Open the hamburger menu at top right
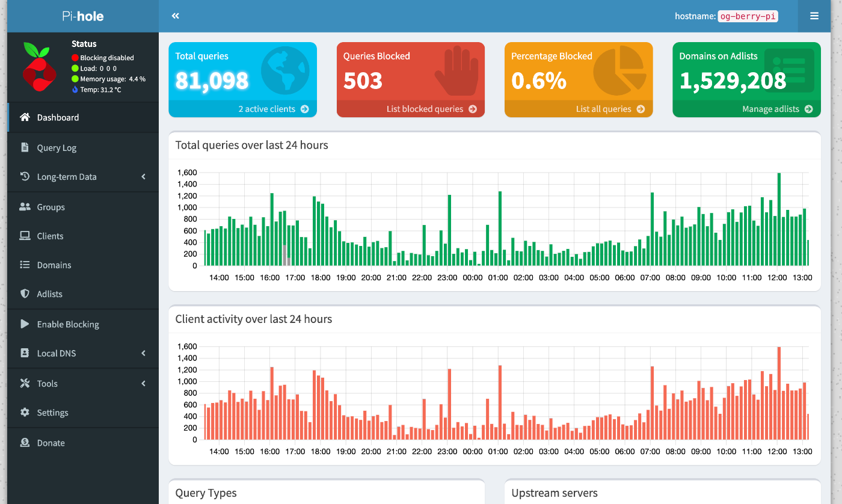Viewport: 842px width, 504px height. 814,16
